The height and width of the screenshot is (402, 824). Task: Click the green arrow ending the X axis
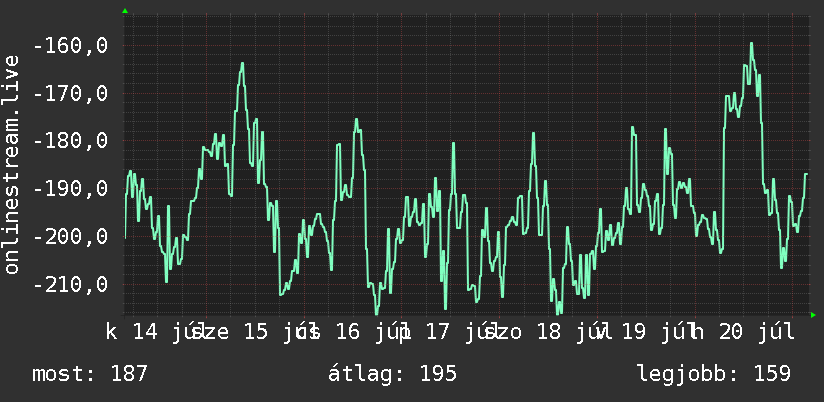(813, 315)
